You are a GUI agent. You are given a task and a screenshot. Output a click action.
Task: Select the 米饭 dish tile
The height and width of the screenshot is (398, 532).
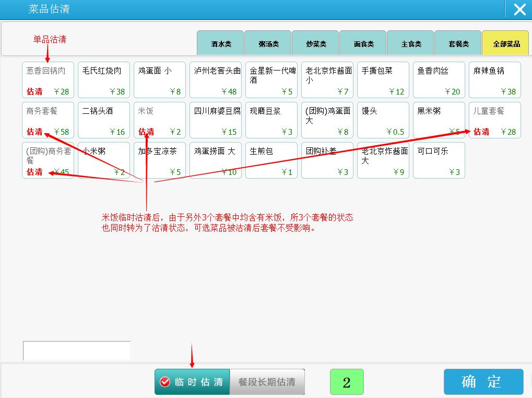[160, 120]
